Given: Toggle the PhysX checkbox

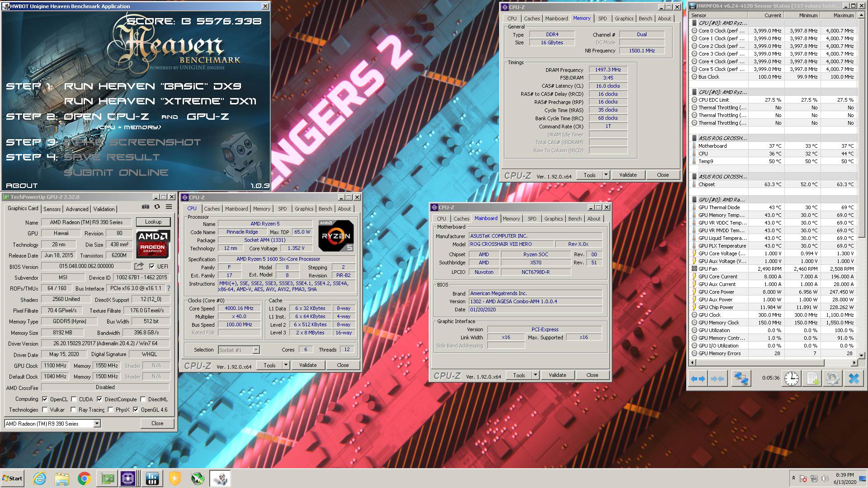Looking at the screenshot, I should [110, 410].
